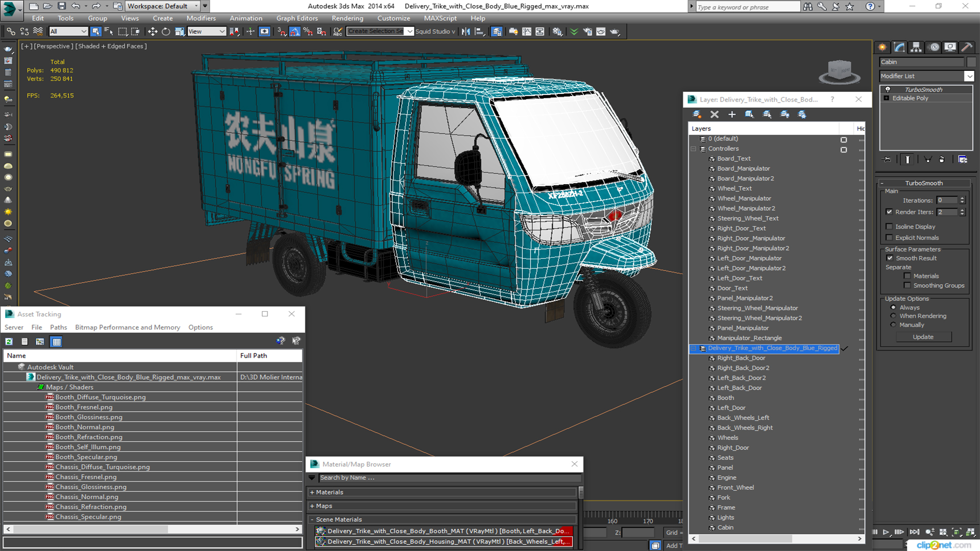The height and width of the screenshot is (551, 980).
Task: Click the viewport Perspective label
Action: (x=53, y=46)
